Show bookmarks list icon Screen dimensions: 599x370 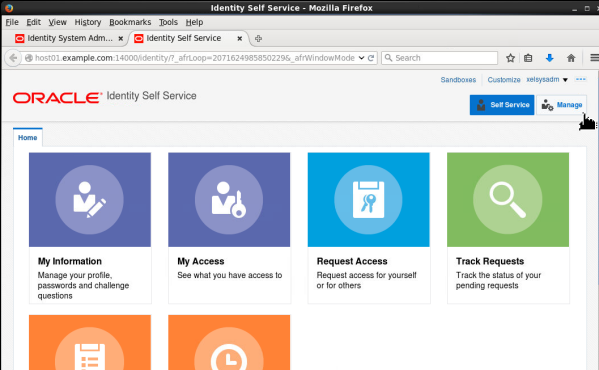coord(528,58)
